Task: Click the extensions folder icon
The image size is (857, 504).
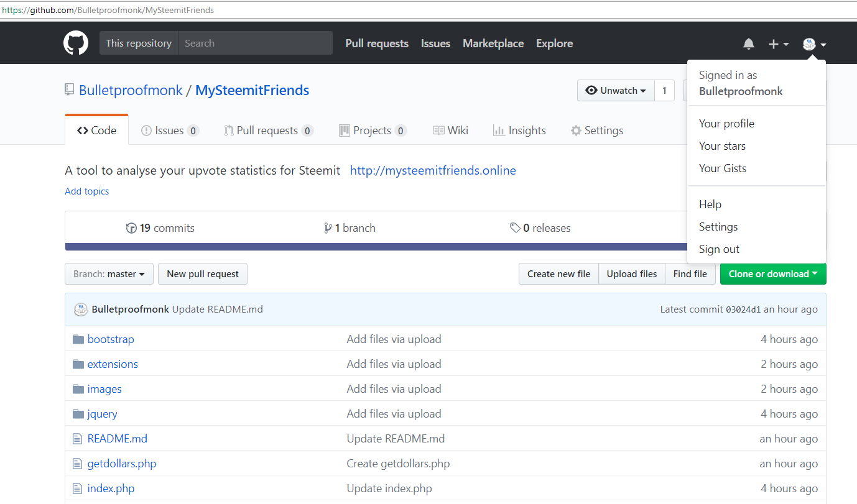Action: [x=78, y=364]
